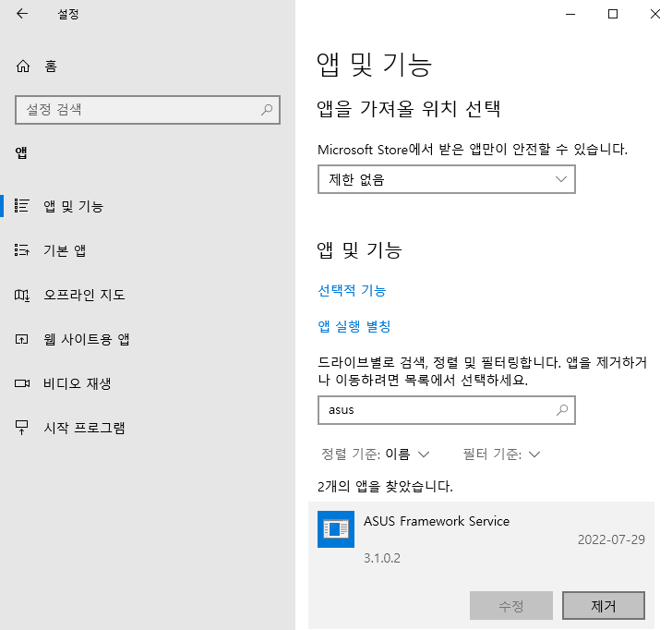Click the magnifier in the asus search box
Screen dimensions: 672x630
562,410
